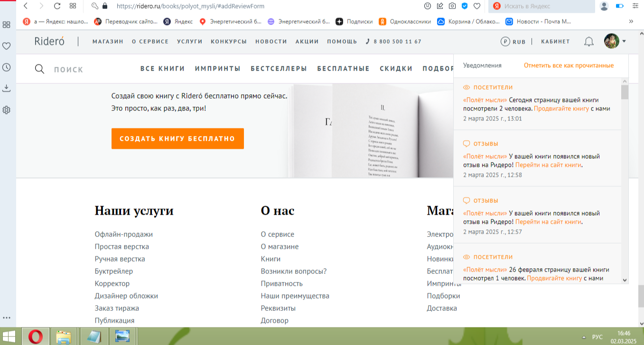Click the padlock site security icon

(105, 6)
